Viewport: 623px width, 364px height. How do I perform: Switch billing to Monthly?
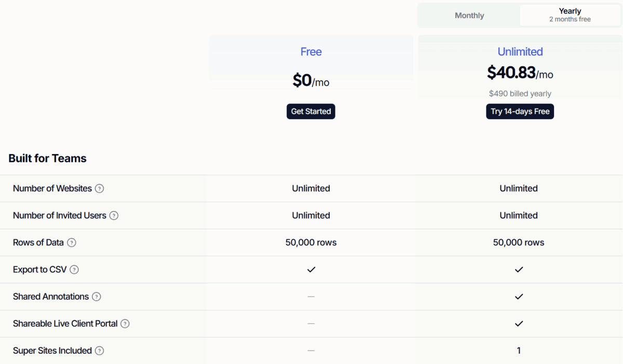(469, 16)
